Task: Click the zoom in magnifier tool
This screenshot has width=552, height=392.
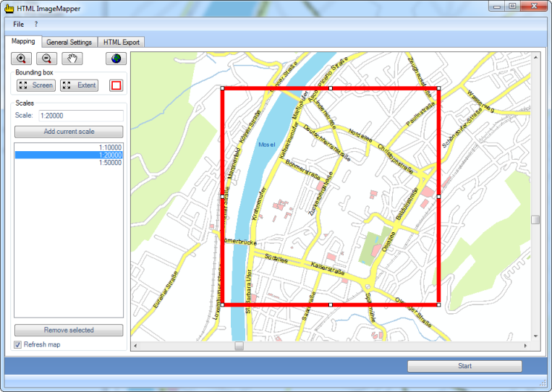Action: (x=22, y=59)
